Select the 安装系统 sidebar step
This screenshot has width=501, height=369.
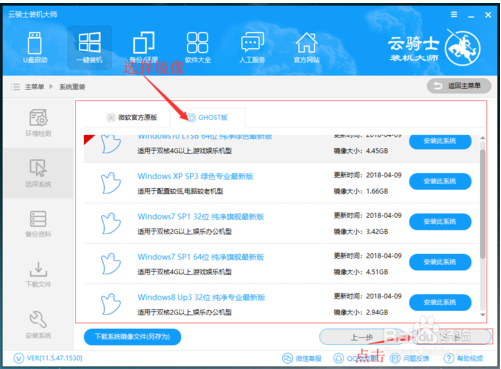tap(38, 325)
